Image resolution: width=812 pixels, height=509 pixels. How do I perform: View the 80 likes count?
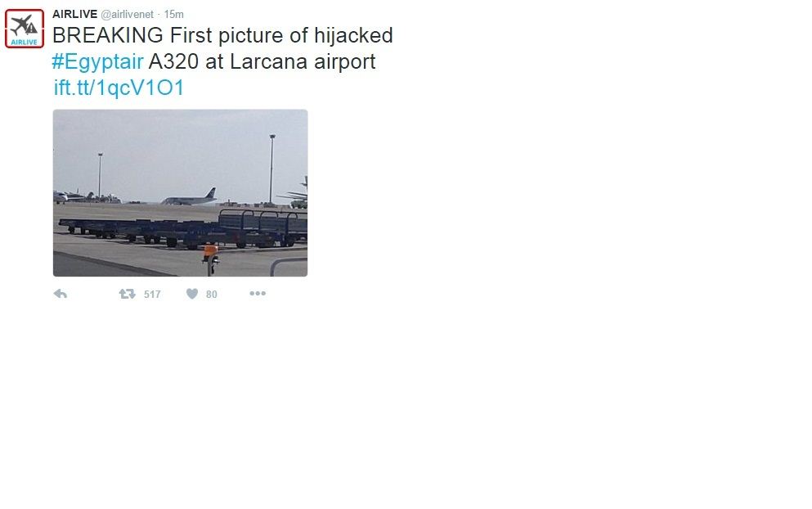(212, 295)
